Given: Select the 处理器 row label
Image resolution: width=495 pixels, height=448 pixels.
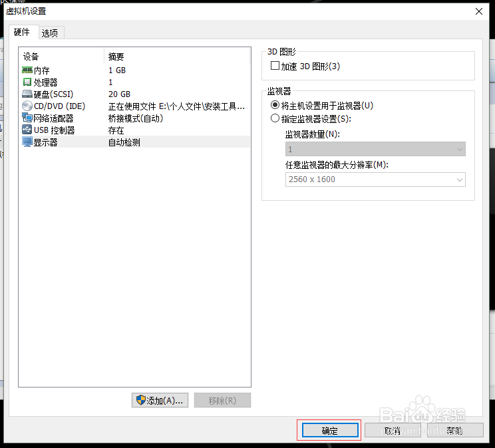Looking at the screenshot, I should coord(45,82).
